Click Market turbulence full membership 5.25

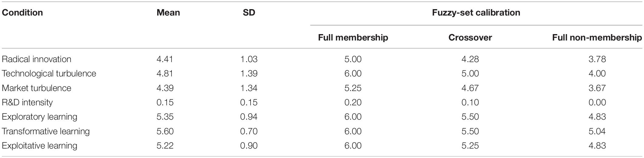353,88
